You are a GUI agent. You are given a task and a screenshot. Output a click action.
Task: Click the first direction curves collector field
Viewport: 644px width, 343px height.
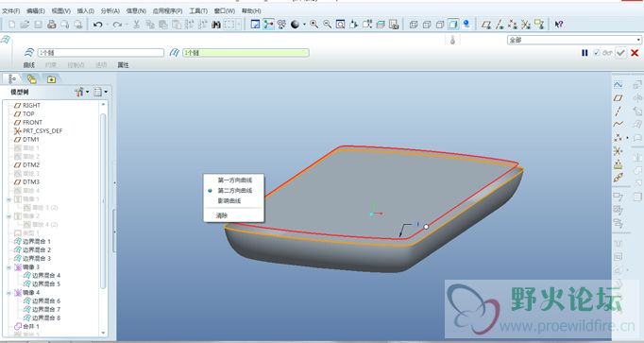(x=101, y=53)
